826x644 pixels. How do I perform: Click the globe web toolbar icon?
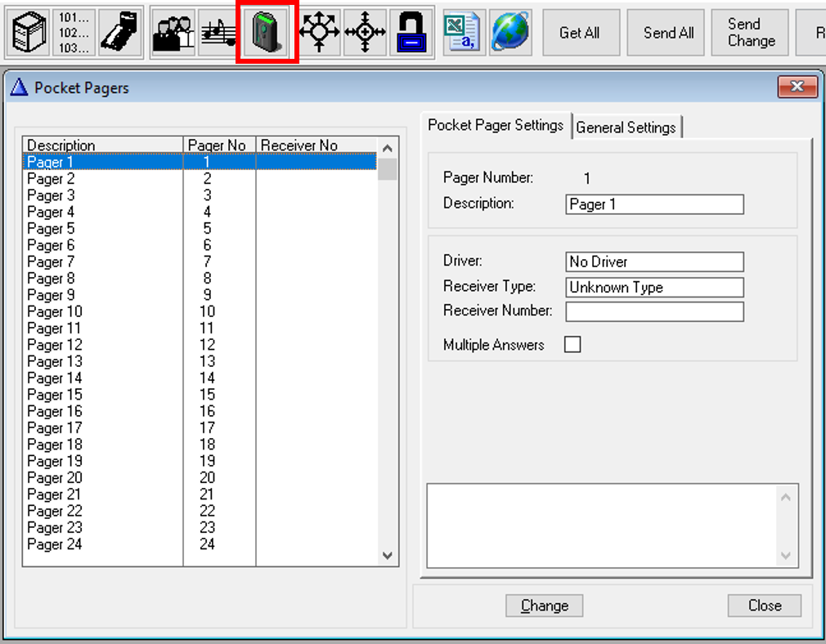(x=510, y=33)
